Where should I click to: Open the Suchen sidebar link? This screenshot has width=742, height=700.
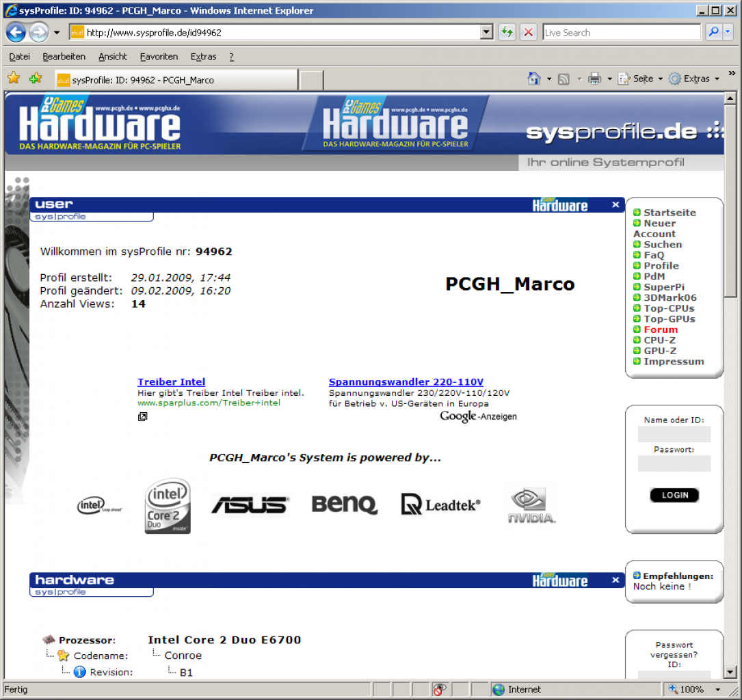tap(663, 245)
